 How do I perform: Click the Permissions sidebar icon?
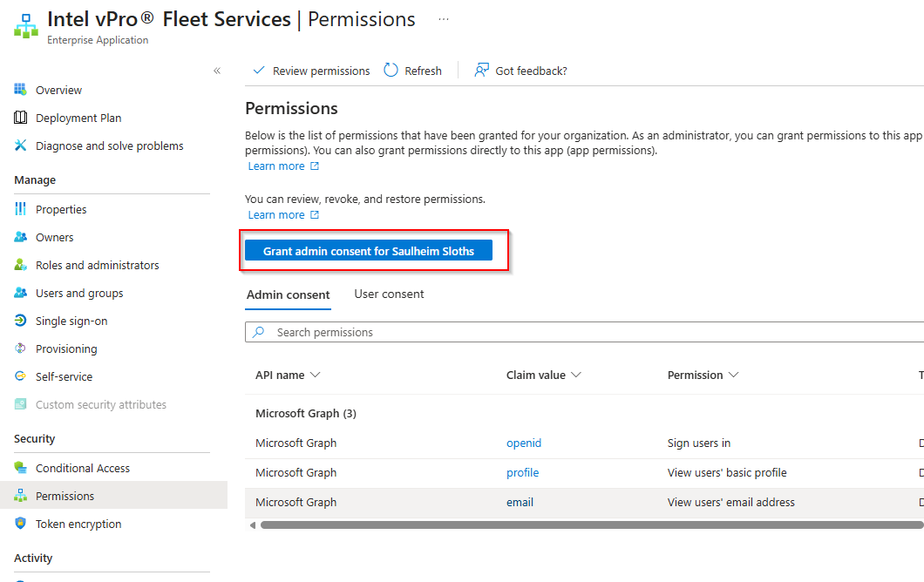click(21, 496)
